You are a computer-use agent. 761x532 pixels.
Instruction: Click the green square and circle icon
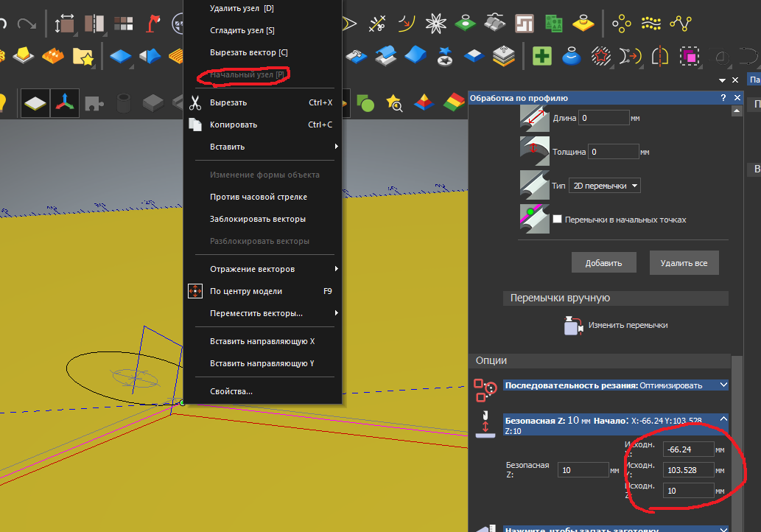[x=365, y=103]
